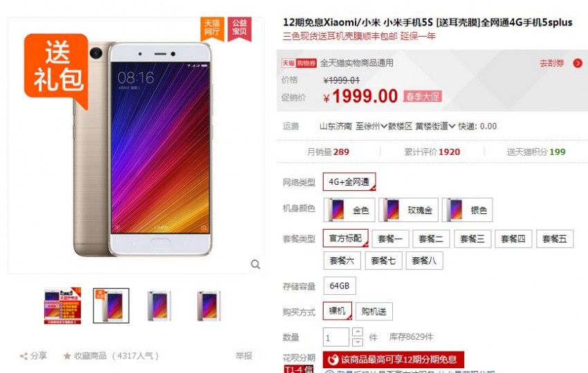
Task: Select 套餐一 package option
Action: click(390, 239)
